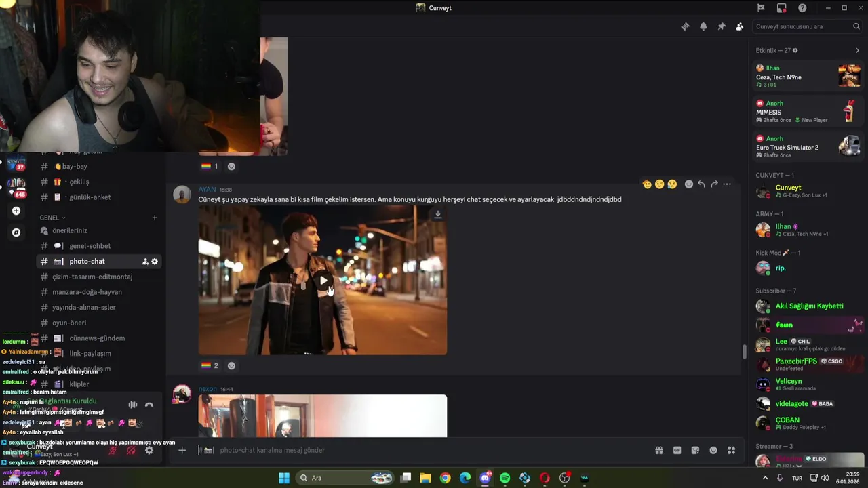Add reaction under AYAN's video message
868x488 pixels.
point(231,365)
